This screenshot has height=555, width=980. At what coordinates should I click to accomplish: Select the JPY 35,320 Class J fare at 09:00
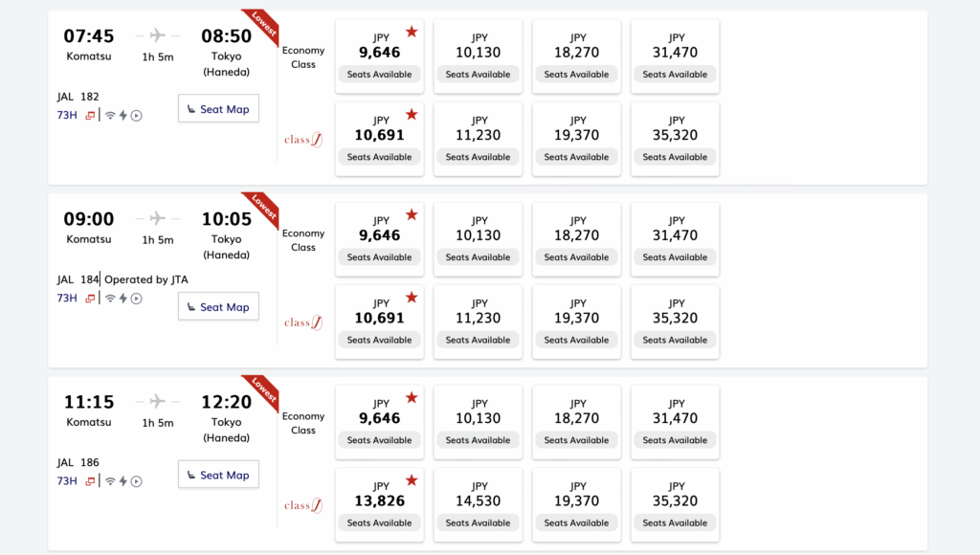[x=675, y=322]
